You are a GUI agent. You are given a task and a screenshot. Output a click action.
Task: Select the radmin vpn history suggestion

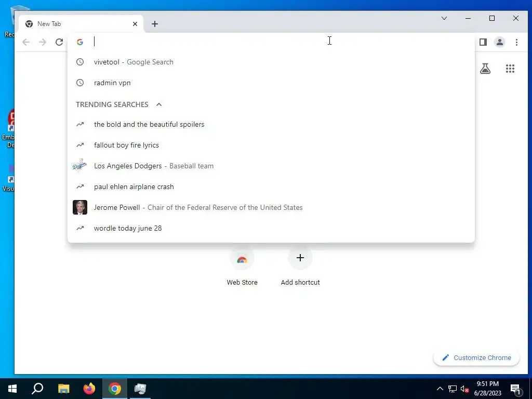(271, 83)
